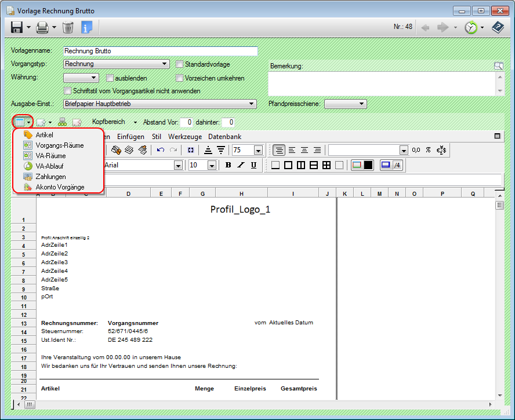Open the blue info icon
The image size is (515, 420).
(86, 27)
